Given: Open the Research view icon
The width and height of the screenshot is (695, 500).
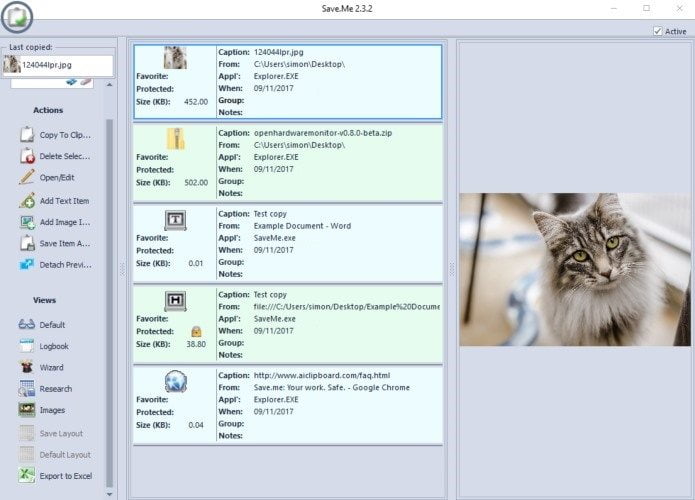Looking at the screenshot, I should click(x=27, y=388).
